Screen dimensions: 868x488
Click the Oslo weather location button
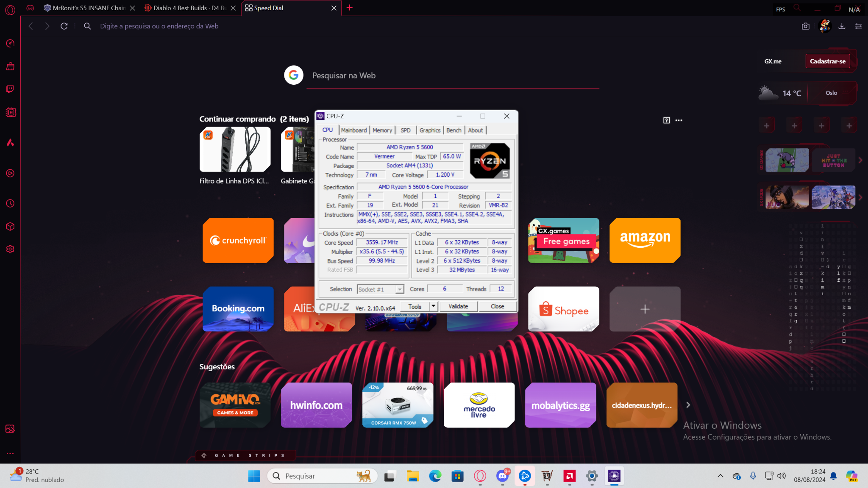(831, 93)
